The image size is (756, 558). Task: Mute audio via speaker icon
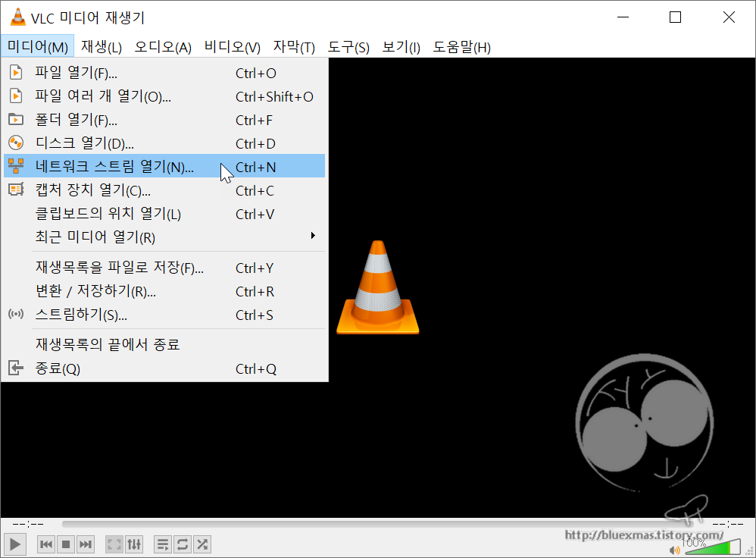point(674,550)
